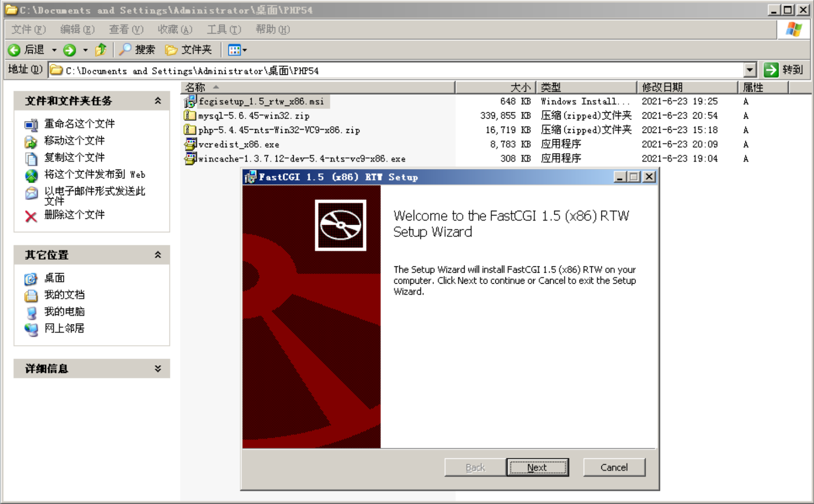Open the Back button history dropdown arrow
This screenshot has width=814, height=504.
[54, 50]
